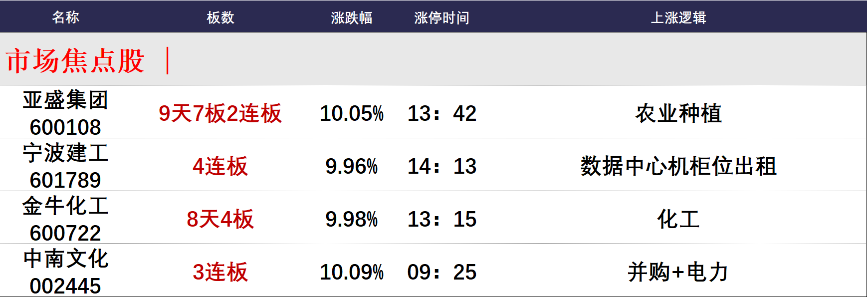Open the 中南文化 stock name
This screenshot has height=298, width=868.
[65, 259]
